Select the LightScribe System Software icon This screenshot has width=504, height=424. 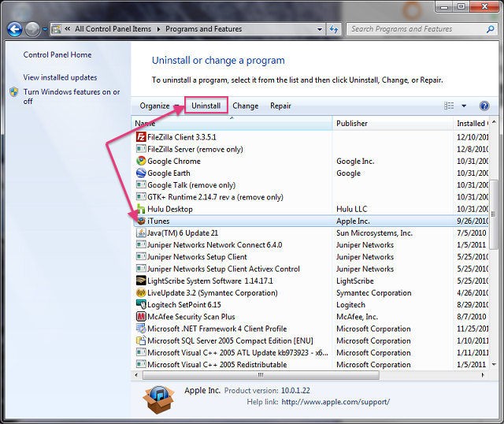coord(141,281)
